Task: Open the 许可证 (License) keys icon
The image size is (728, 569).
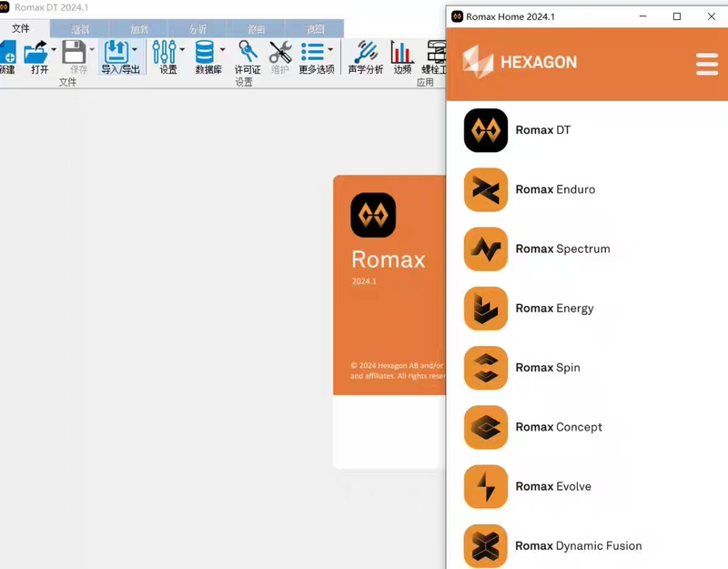Action: click(x=248, y=52)
